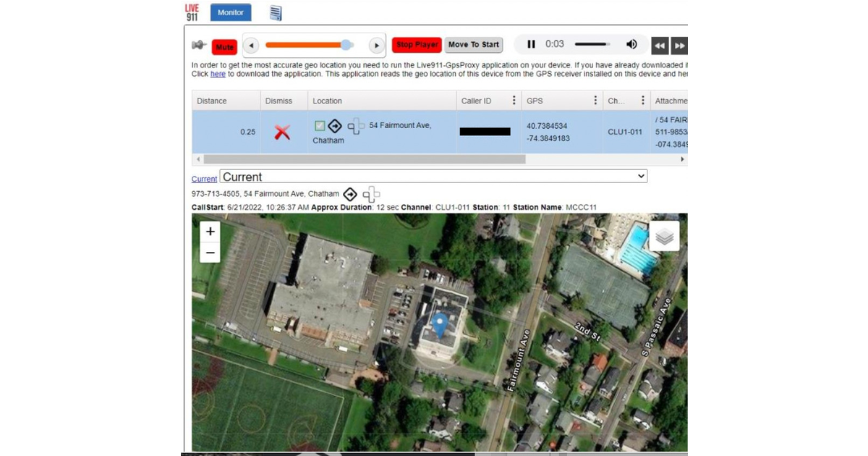
Task: Open the GPS column options menu
Action: [x=595, y=101]
